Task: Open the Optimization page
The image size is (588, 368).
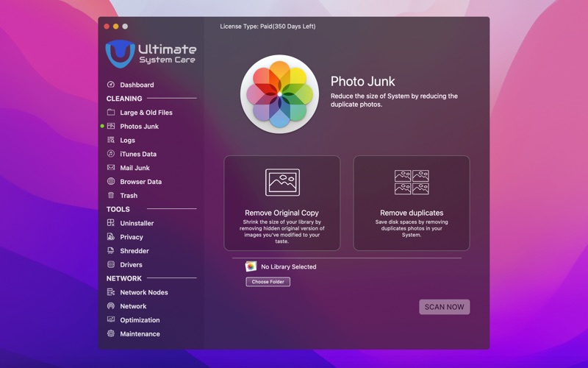Action: point(140,320)
